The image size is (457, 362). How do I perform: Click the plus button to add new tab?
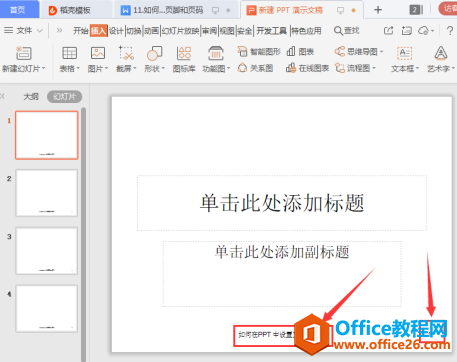point(378,10)
